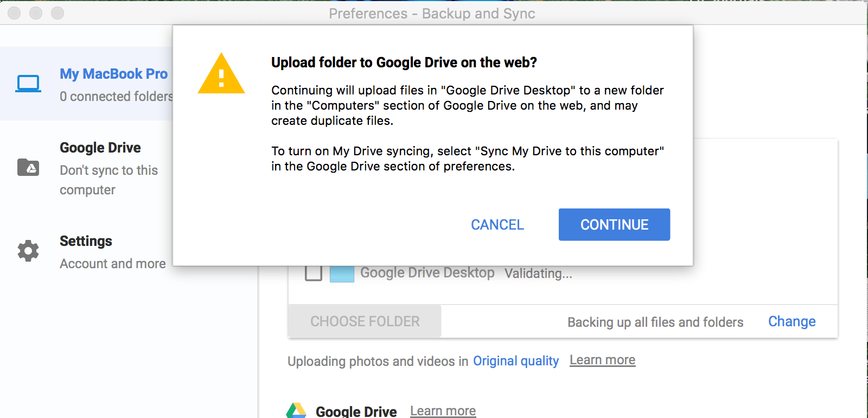The height and width of the screenshot is (418, 868).
Task: Click Change next to backing up files
Action: pos(792,321)
